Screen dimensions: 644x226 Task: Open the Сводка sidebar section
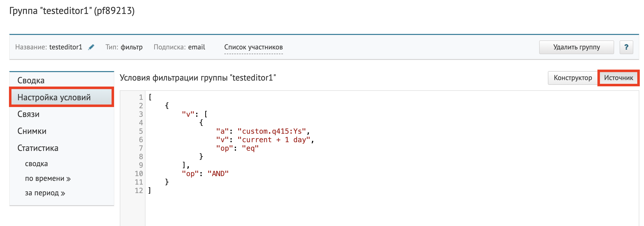click(31, 80)
